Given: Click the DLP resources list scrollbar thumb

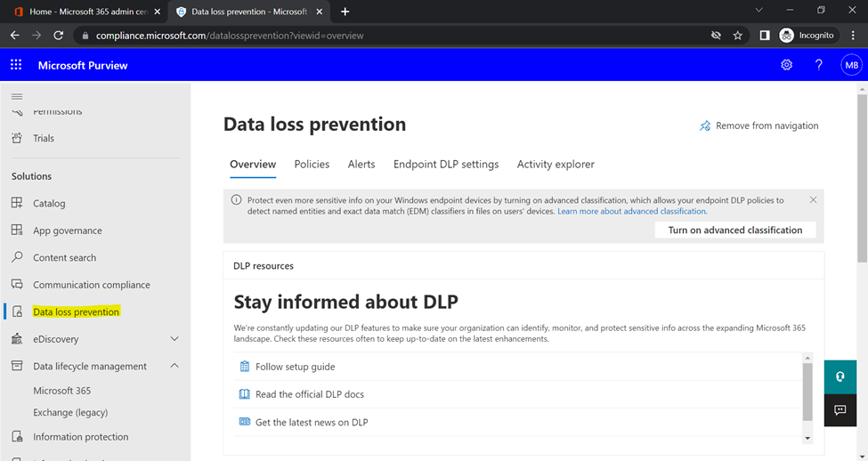Looking at the screenshot, I should click(807, 392).
